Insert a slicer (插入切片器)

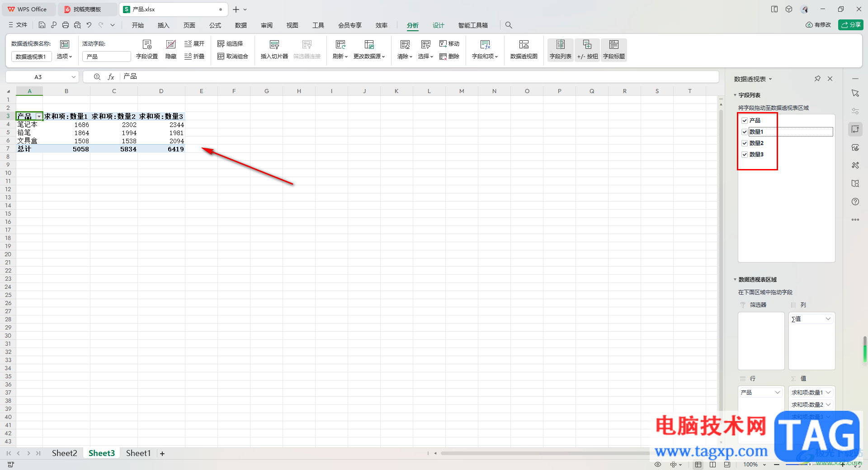(274, 49)
